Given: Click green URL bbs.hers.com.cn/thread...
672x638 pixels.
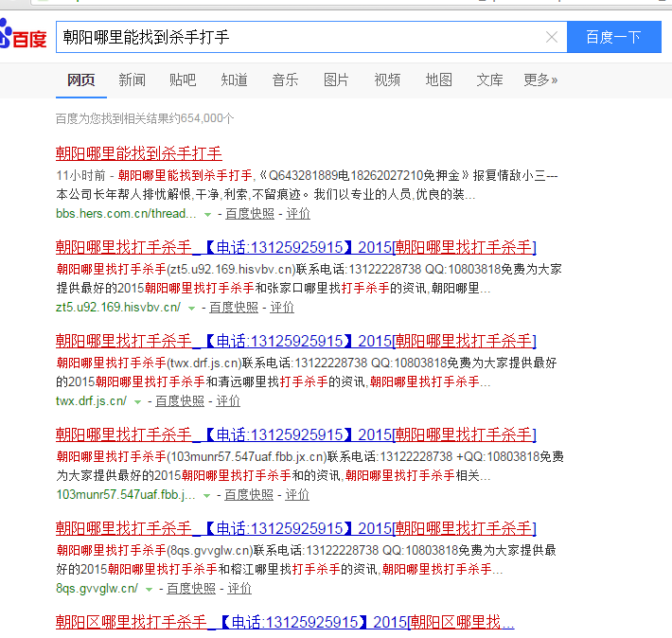Looking at the screenshot, I should pyautogui.click(x=126, y=214).
